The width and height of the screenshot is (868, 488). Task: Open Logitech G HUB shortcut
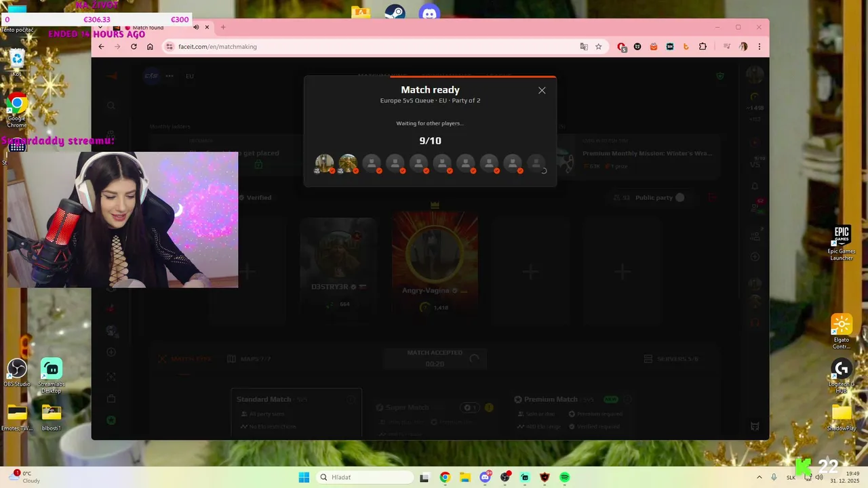[842, 375]
